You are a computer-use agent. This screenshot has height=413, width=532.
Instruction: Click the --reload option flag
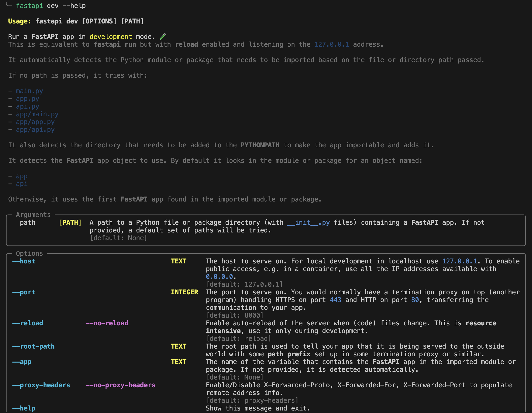tap(28, 323)
